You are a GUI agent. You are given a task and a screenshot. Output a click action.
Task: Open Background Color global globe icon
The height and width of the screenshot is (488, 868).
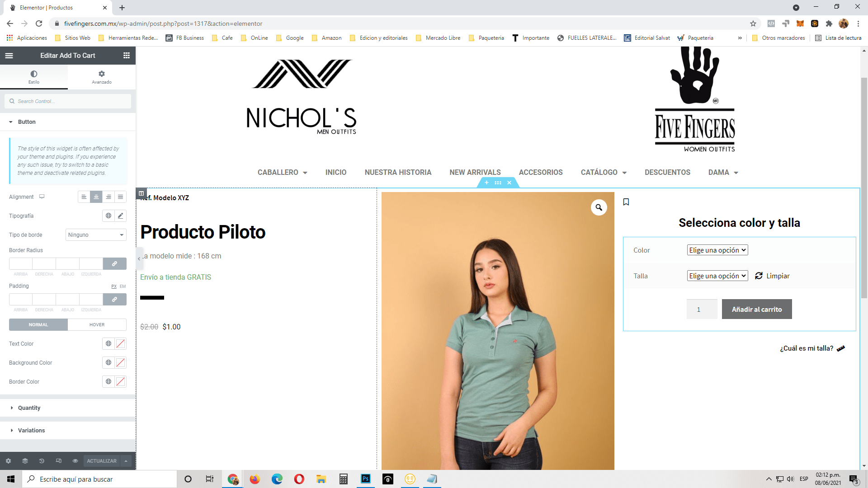coord(108,363)
